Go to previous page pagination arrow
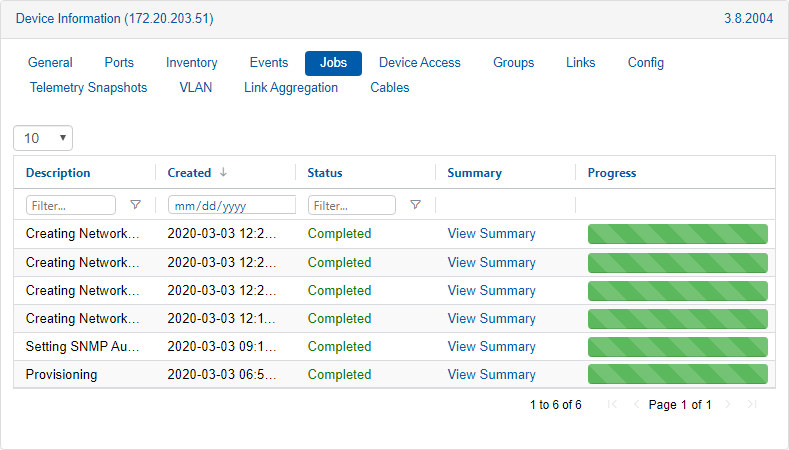Viewport: 789px width, 450px height. [x=636, y=405]
